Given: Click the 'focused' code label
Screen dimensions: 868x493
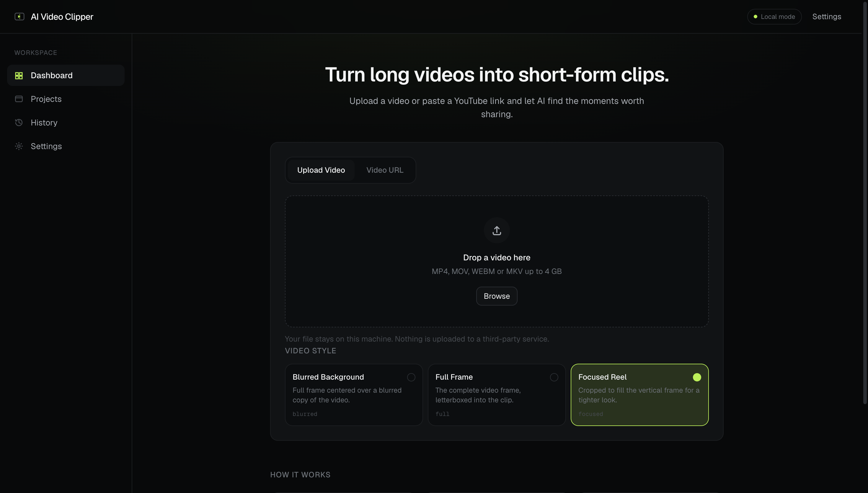Looking at the screenshot, I should click(x=590, y=414).
